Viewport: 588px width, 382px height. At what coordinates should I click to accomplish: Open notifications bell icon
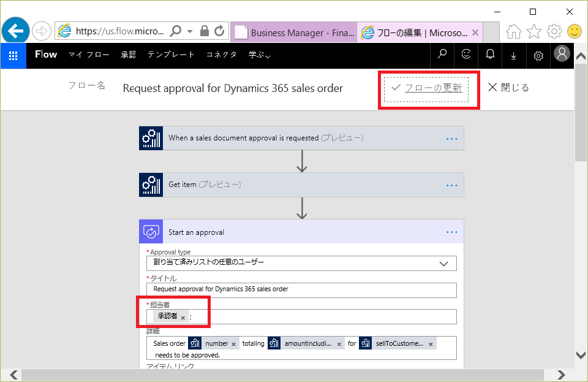coord(490,55)
